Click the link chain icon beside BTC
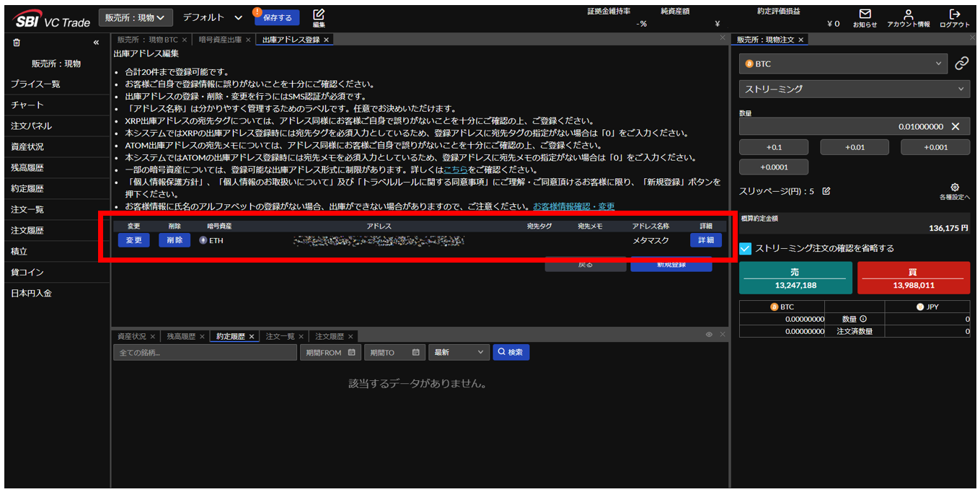The width and height of the screenshot is (980, 492). pos(961,63)
